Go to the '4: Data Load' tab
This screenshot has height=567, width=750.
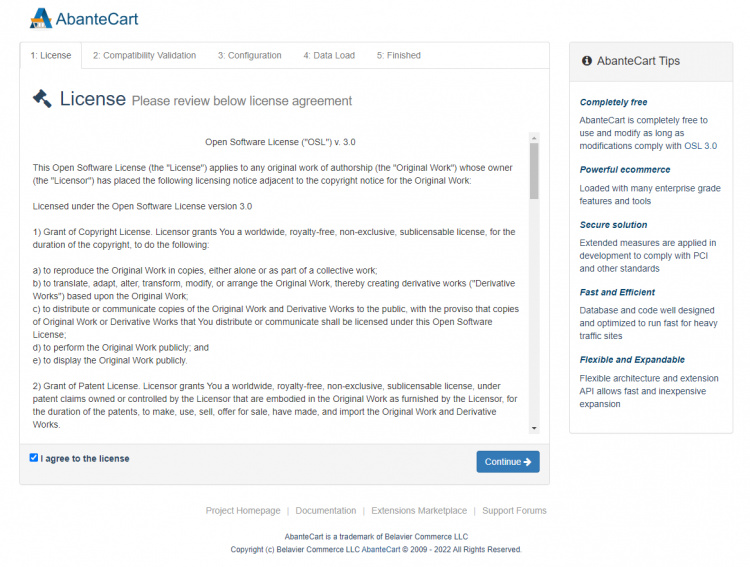[329, 56]
